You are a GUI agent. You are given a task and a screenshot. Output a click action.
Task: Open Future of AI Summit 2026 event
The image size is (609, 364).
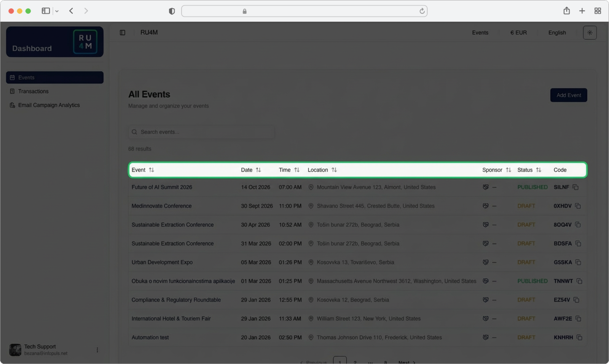(x=162, y=187)
